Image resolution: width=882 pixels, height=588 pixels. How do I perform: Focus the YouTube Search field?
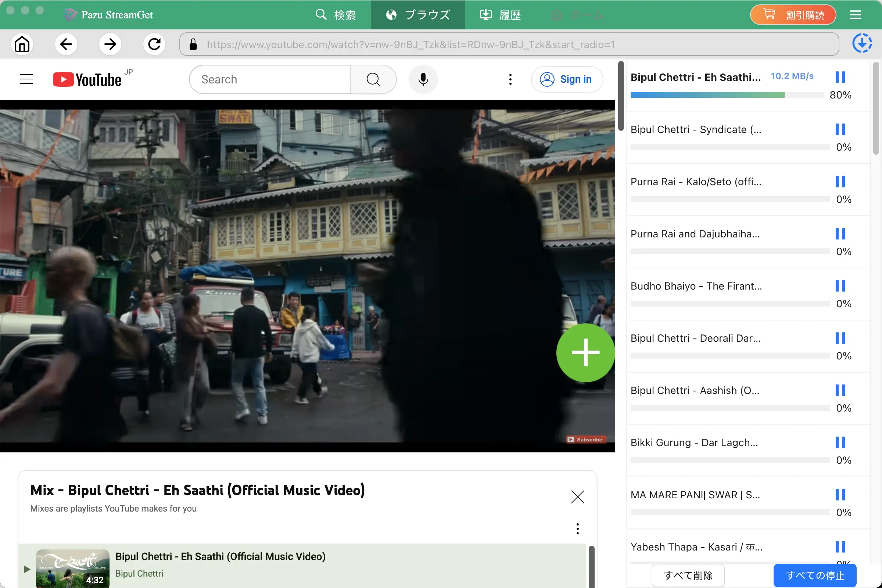coord(270,79)
